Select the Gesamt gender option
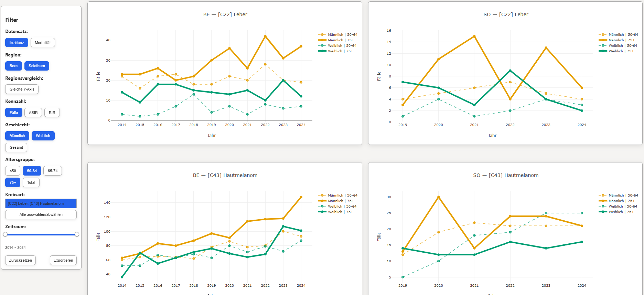The height and width of the screenshot is (295, 644). pos(16,147)
